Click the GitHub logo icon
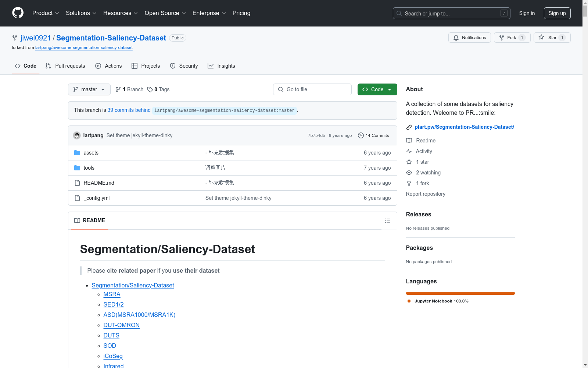This screenshot has width=588, height=368. (18, 13)
